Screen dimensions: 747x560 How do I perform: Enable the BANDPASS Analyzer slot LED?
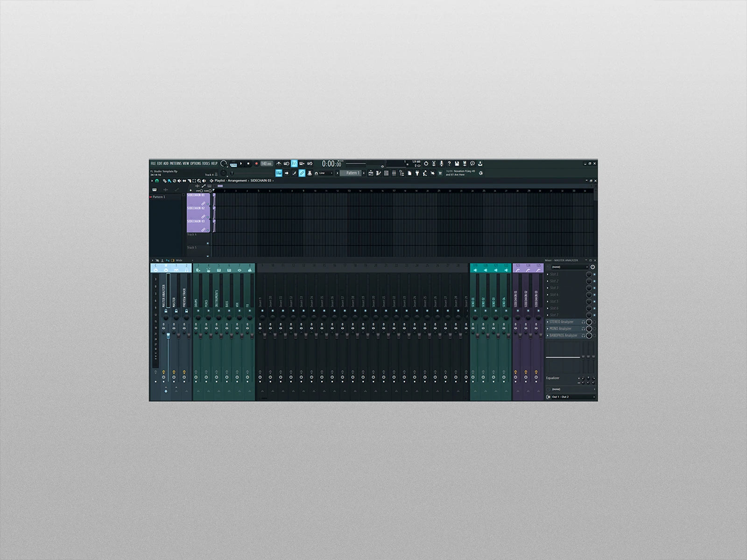pyautogui.click(x=594, y=336)
